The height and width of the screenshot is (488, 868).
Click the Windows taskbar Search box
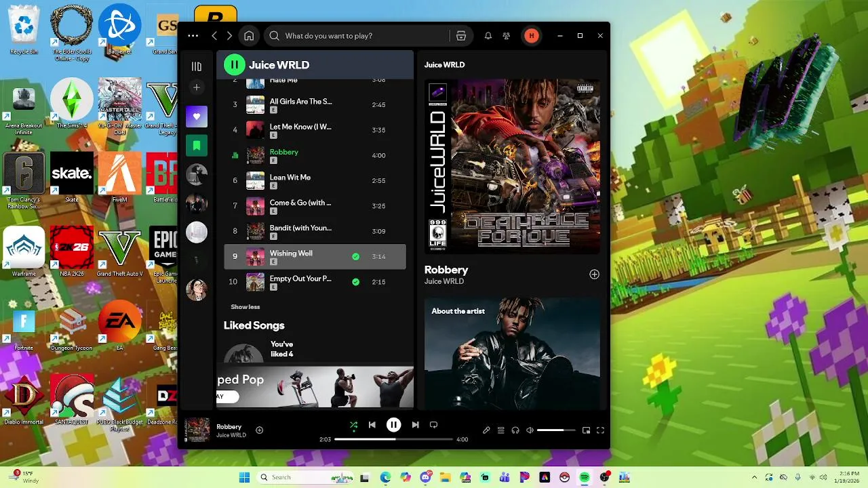point(305,477)
